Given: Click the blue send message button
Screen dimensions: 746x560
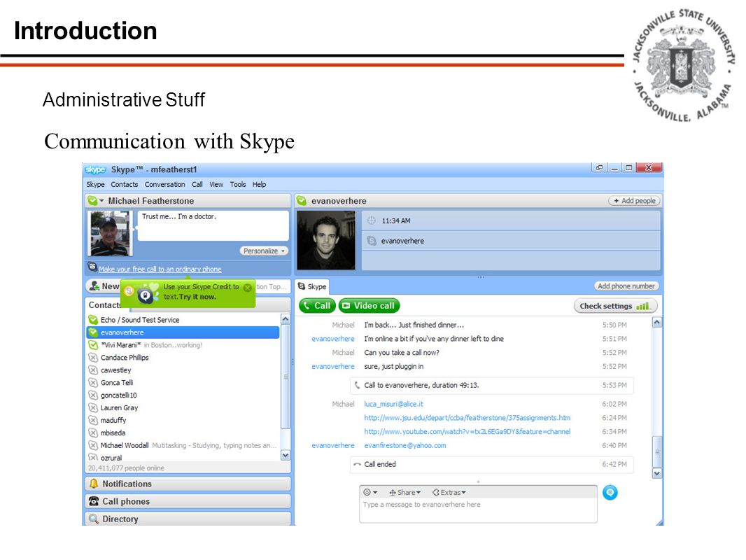Looking at the screenshot, I should pyautogui.click(x=610, y=492).
